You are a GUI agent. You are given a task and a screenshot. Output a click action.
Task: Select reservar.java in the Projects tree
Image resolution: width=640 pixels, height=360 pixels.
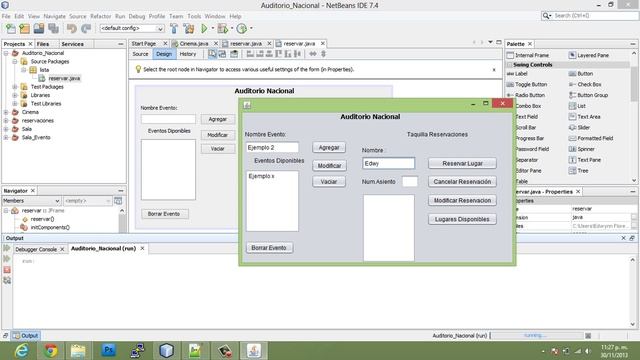tap(64, 78)
